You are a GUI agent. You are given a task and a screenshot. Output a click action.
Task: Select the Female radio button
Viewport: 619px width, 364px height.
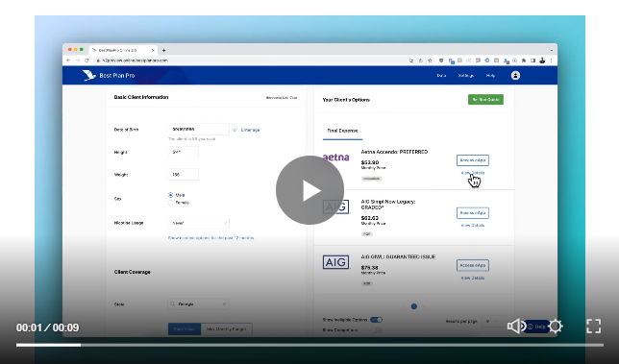coord(170,203)
